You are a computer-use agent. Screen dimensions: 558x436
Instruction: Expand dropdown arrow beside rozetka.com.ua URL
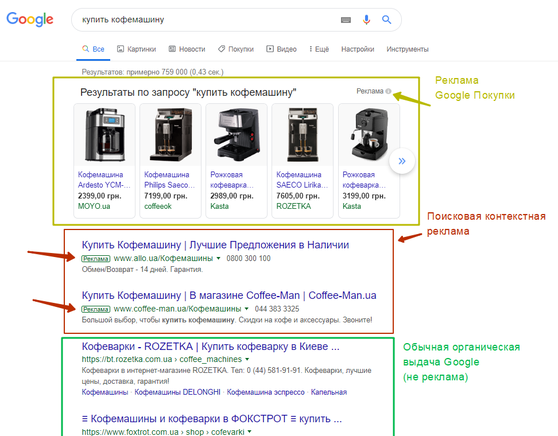point(247,359)
